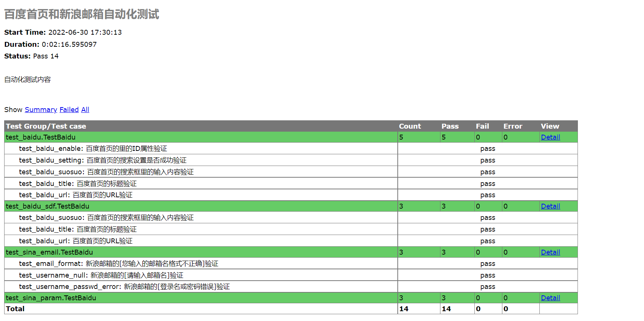Image resolution: width=644 pixels, height=321 pixels.
Task: Click Pass value 3 for test_sina_param.TestBaidu
Action: (x=443, y=298)
